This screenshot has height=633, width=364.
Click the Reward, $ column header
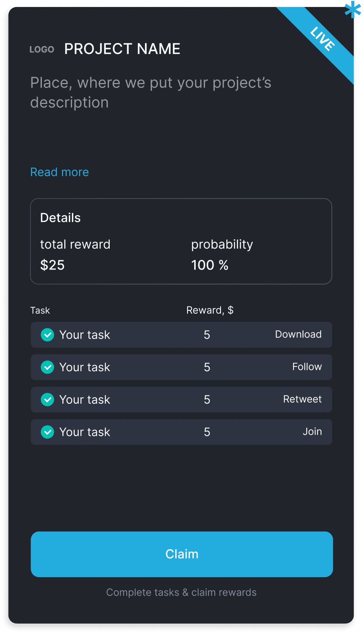[x=210, y=310]
